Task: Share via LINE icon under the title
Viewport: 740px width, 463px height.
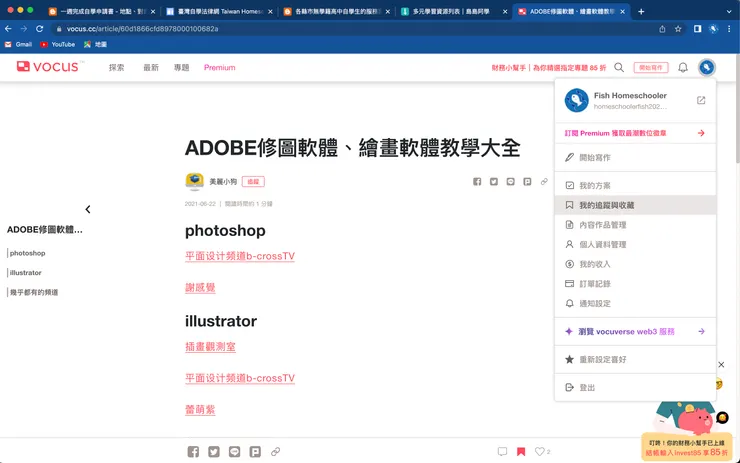Action: click(510, 182)
